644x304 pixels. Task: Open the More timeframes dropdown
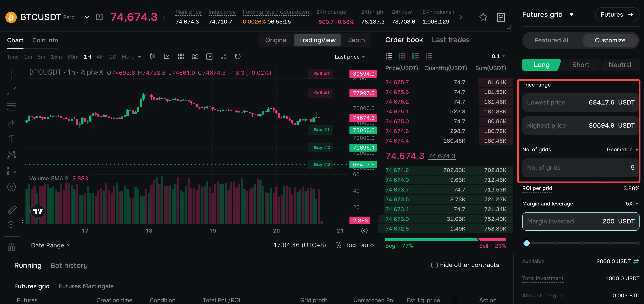pos(131,57)
